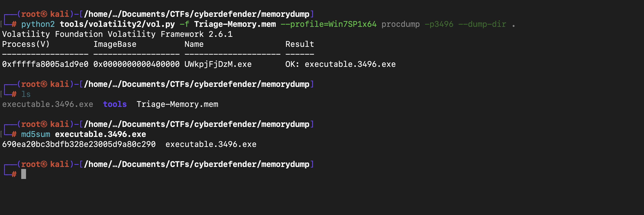Click the ImageBase column header
Viewport: 644px width, 215px height.
pos(115,44)
